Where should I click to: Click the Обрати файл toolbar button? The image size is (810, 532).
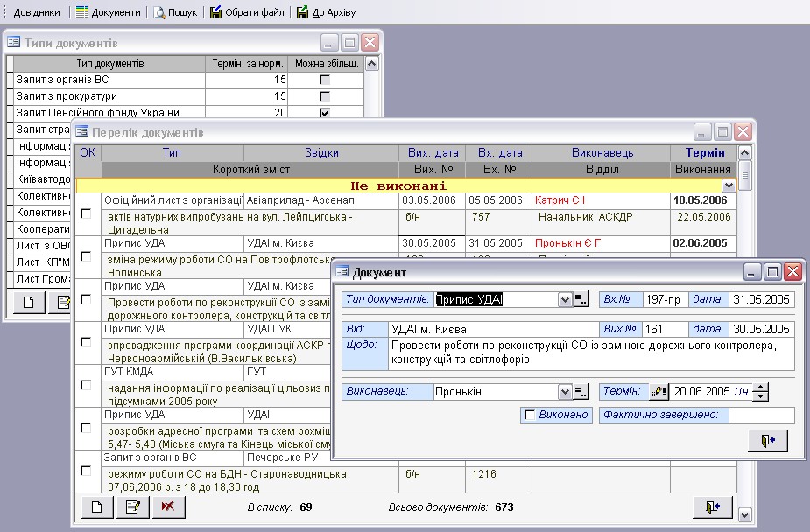point(247,12)
